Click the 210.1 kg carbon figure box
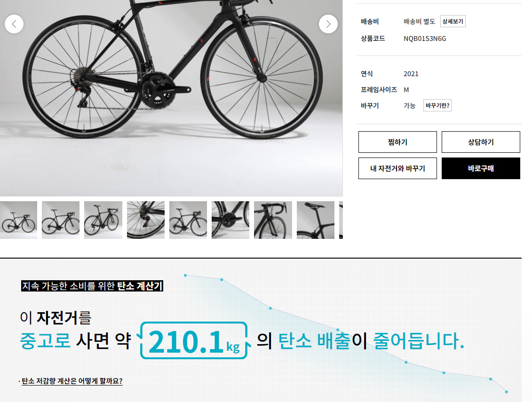 click(194, 340)
